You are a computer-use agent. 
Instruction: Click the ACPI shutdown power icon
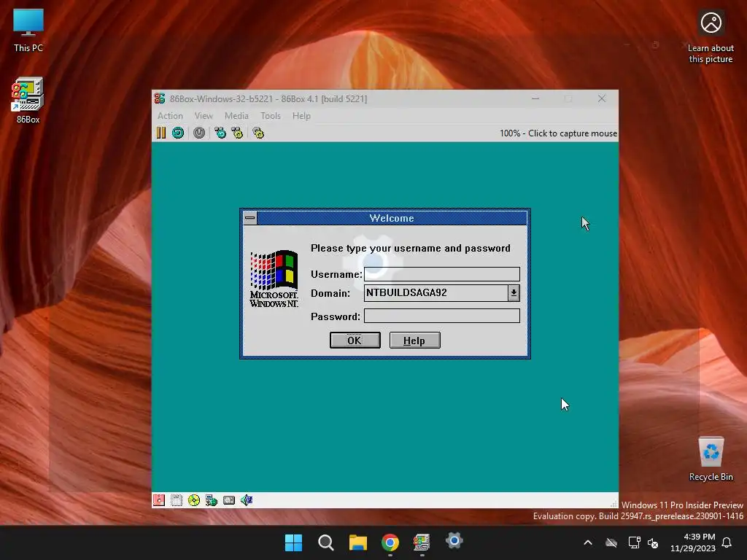tap(199, 133)
